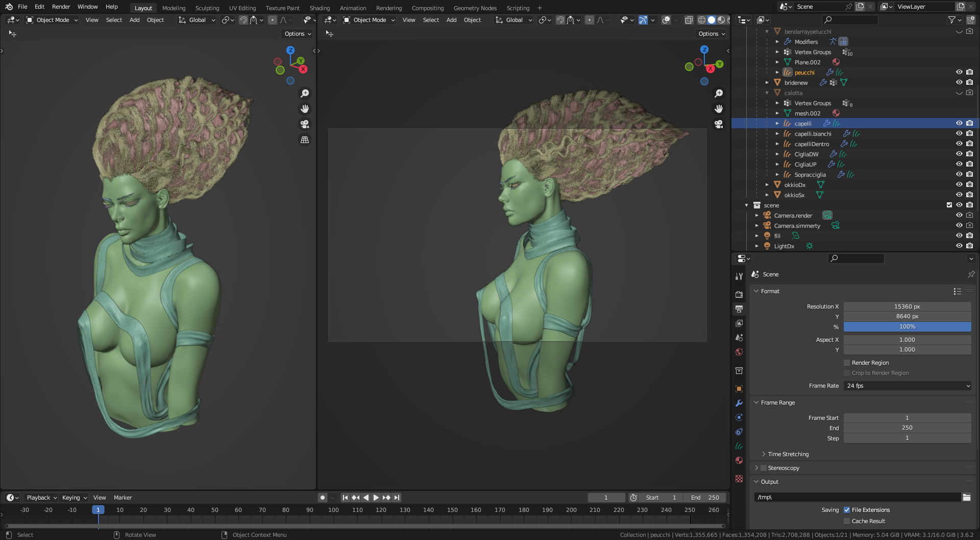Open the Material properties tab

pos(739,460)
